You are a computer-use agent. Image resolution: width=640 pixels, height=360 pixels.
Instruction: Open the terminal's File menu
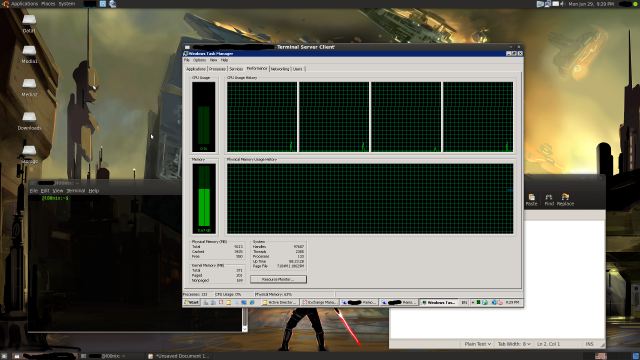coord(33,191)
